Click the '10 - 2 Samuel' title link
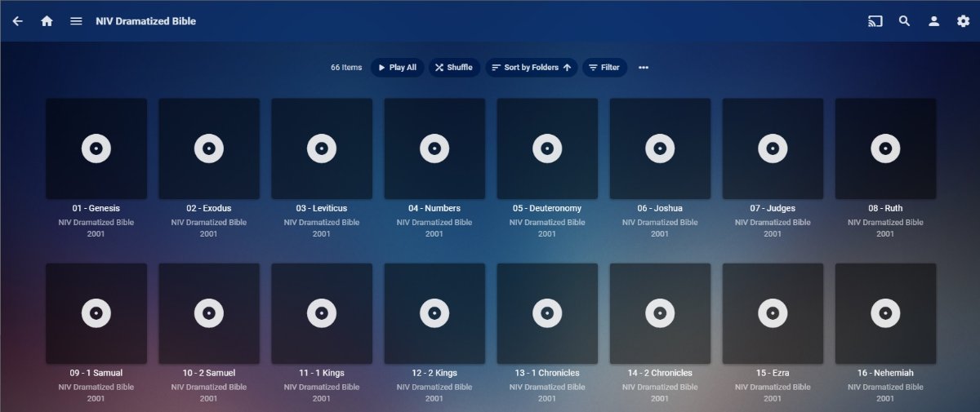This screenshot has height=412, width=980. click(x=209, y=373)
